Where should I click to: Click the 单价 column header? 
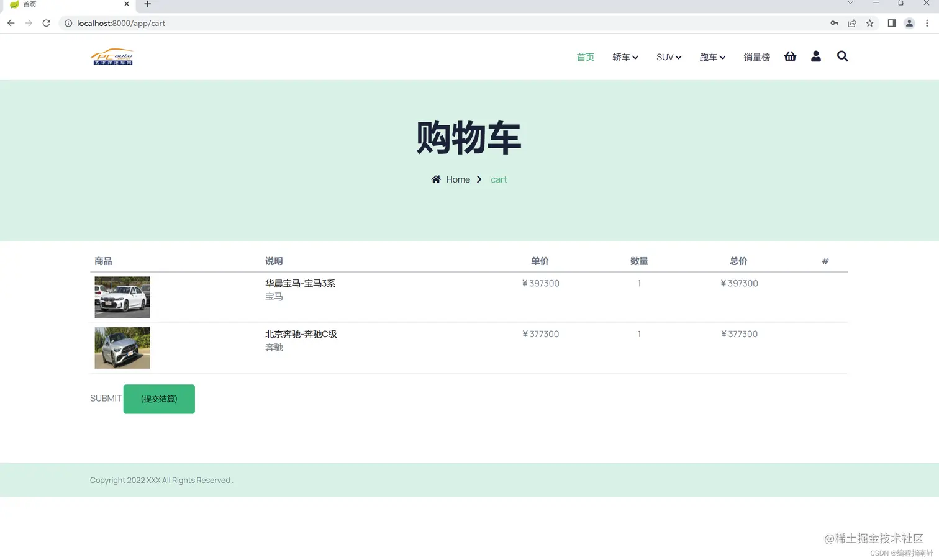point(540,261)
